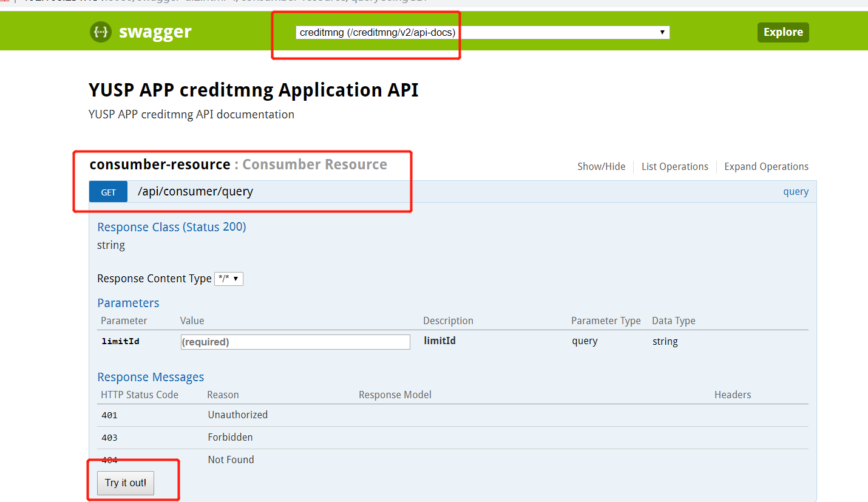Select List Operations
Viewport: 868px width, 502px height.
coord(674,166)
